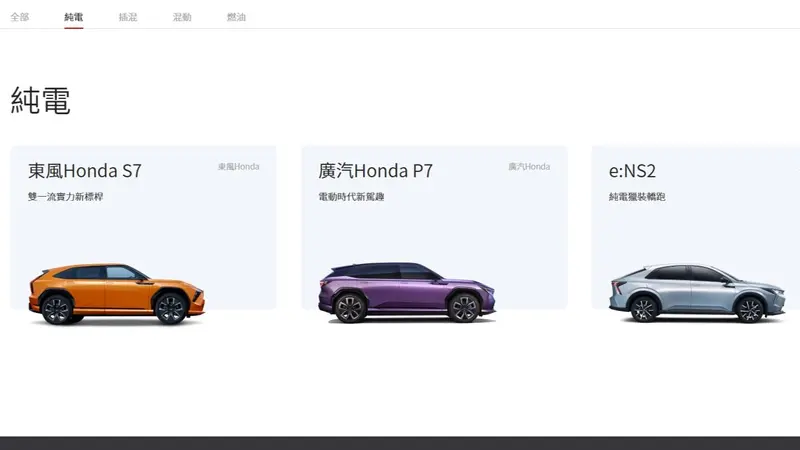Screen dimensions: 800x450
Task: Open the e:NS2 title link
Action: point(632,171)
